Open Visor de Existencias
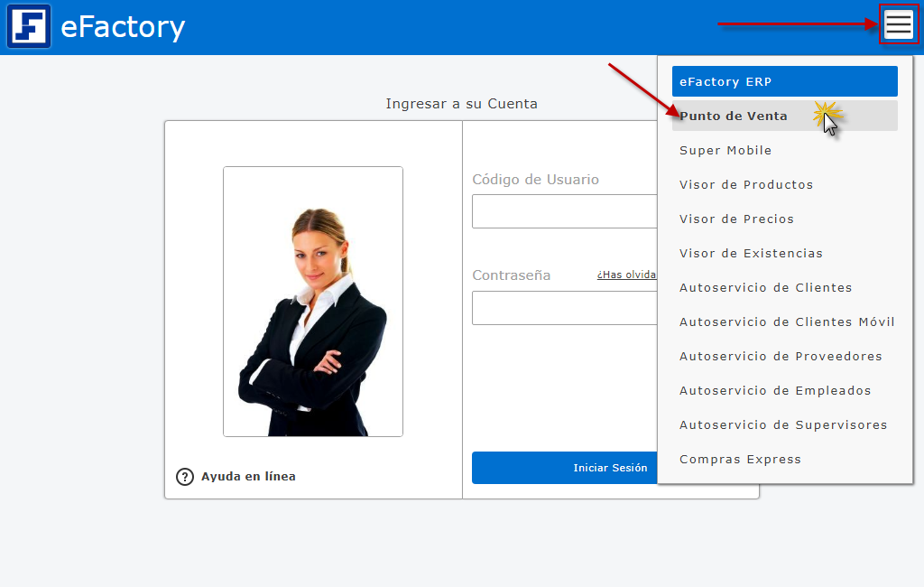 pos(784,253)
